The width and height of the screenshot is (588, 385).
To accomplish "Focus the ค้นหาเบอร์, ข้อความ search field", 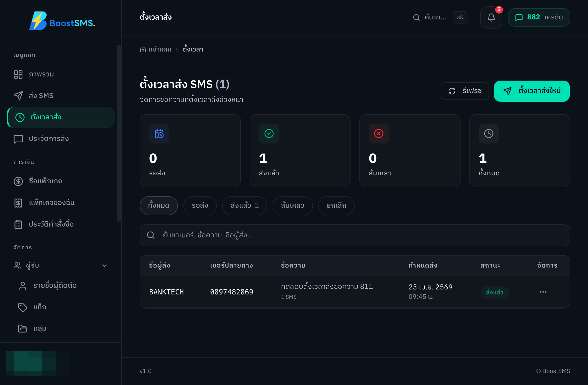I will click(355, 235).
